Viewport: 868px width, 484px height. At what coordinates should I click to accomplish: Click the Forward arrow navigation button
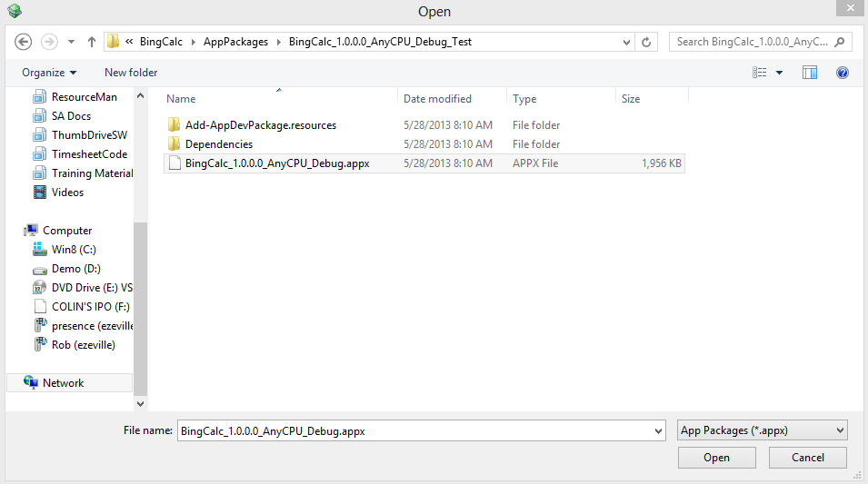click(49, 42)
